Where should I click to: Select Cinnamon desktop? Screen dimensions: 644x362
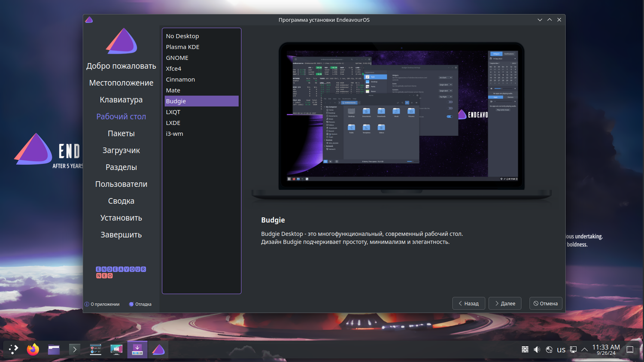201,79
